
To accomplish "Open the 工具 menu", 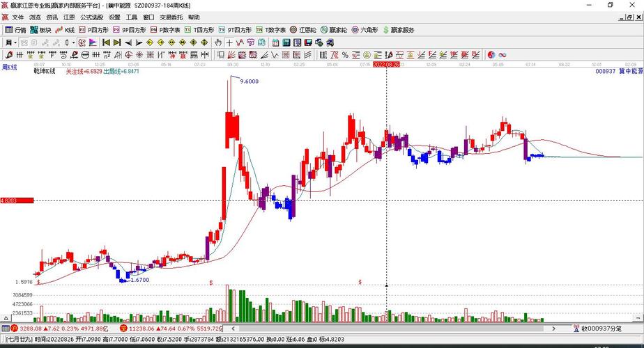I will pos(132,17).
